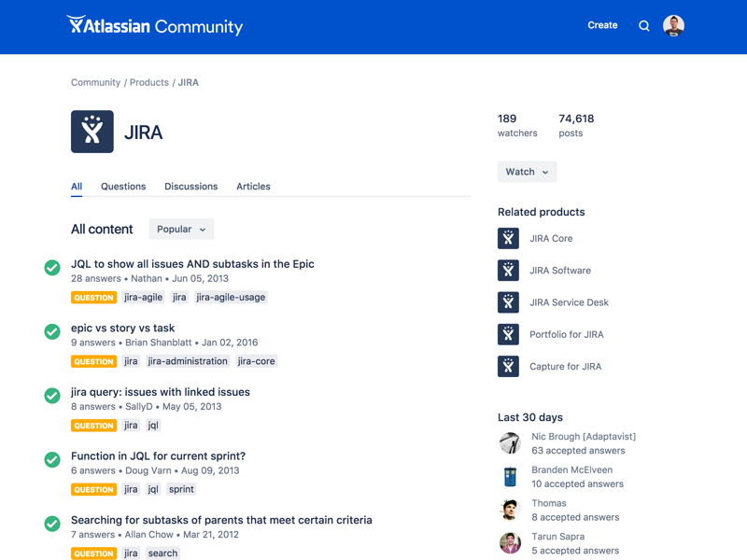The image size is (747, 560).
Task: Click '28 answers' under JQL Epic question
Action: pos(96,278)
